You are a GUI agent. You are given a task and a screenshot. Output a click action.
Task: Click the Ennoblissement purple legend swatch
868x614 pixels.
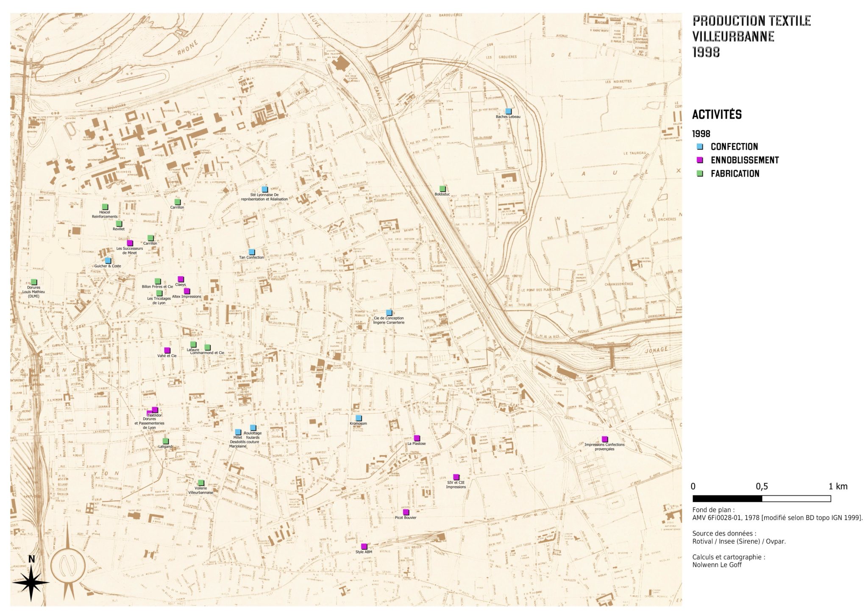coord(700,160)
